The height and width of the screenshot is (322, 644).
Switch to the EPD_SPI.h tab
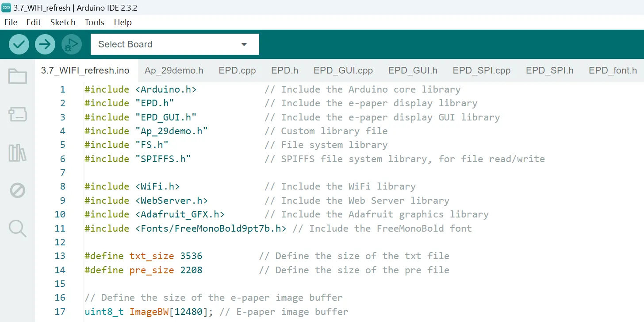[x=549, y=70]
